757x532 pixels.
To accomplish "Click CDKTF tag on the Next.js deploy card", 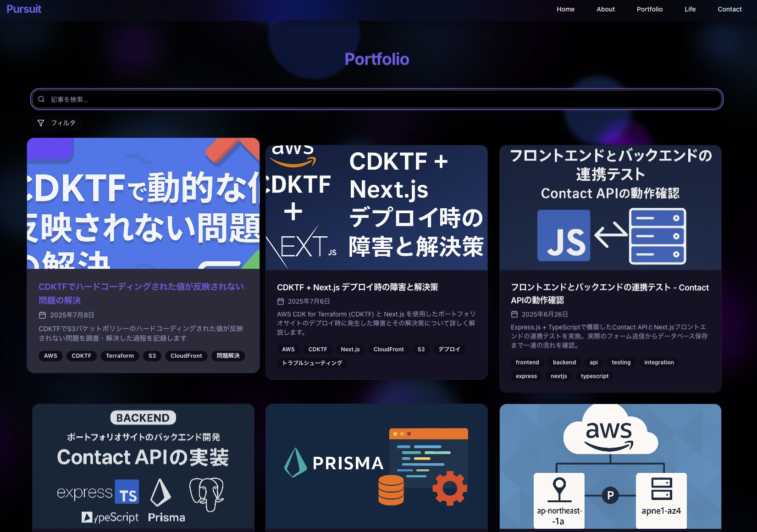I will pyautogui.click(x=318, y=349).
